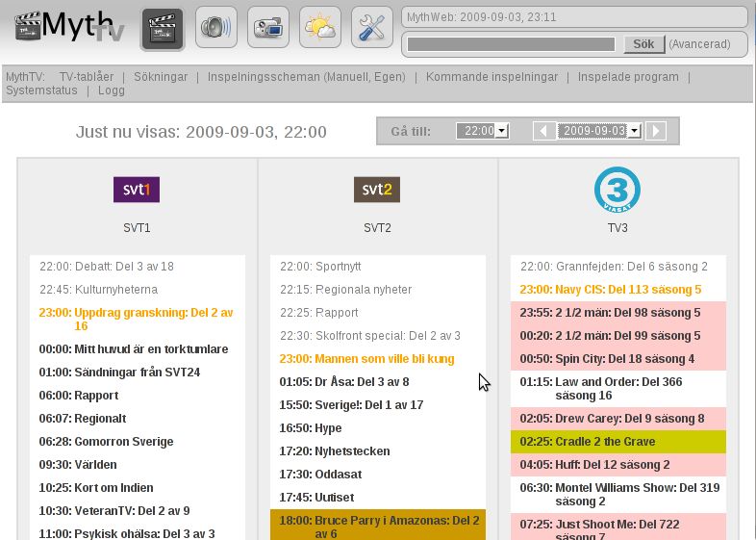The image size is (756, 540).
Task: Open the weather section icon
Action: [x=320, y=28]
